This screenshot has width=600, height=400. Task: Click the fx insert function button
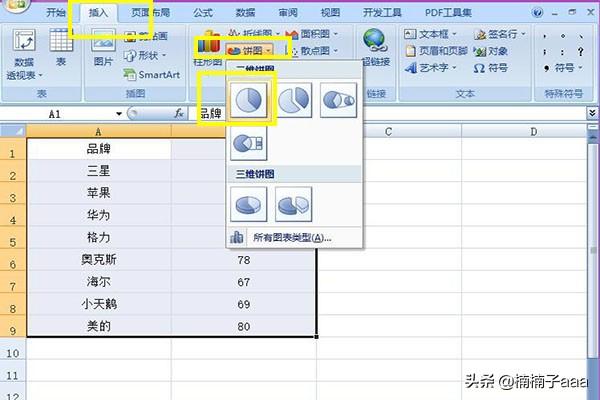tap(179, 113)
